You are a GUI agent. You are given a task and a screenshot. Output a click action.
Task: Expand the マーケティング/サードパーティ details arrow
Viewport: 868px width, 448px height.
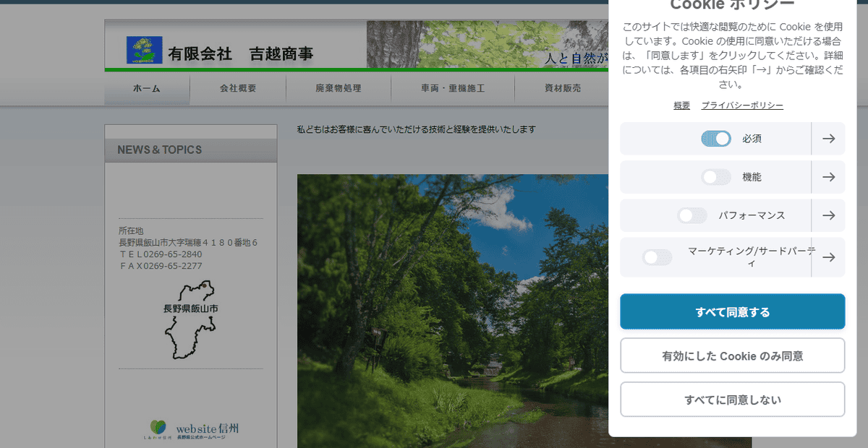point(828,257)
